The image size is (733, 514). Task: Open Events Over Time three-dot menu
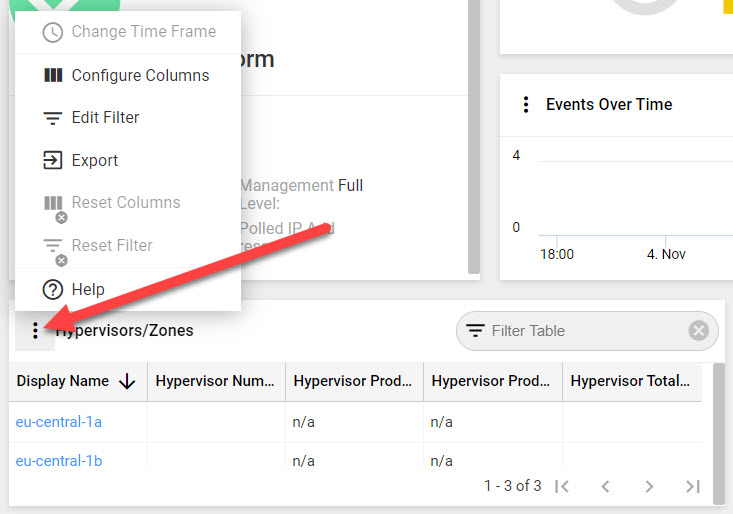(x=526, y=104)
